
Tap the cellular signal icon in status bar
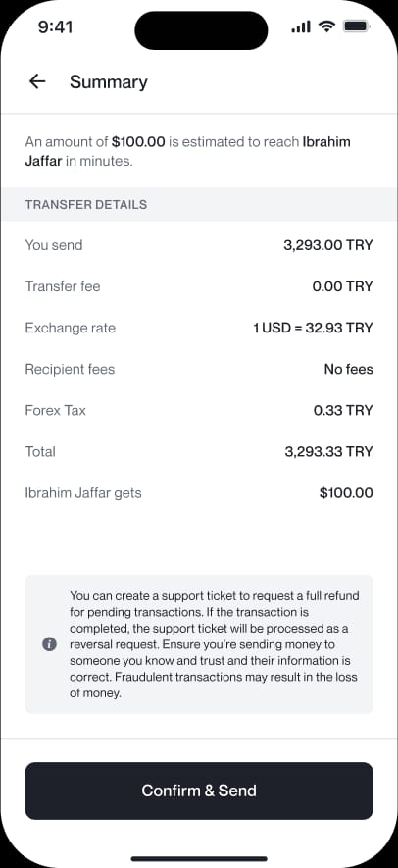[301, 26]
